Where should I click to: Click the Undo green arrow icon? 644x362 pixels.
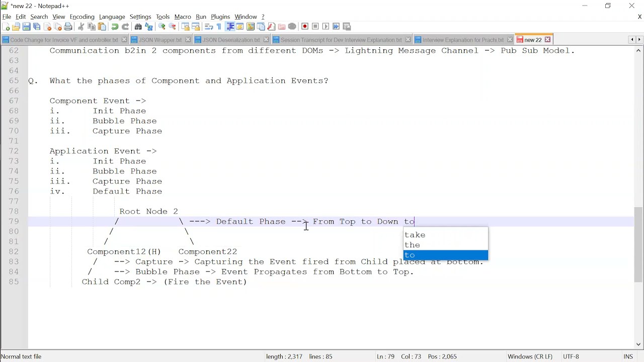(115, 27)
